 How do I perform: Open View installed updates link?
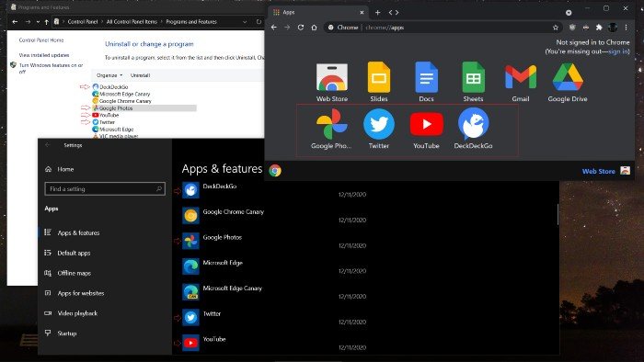[x=44, y=55]
